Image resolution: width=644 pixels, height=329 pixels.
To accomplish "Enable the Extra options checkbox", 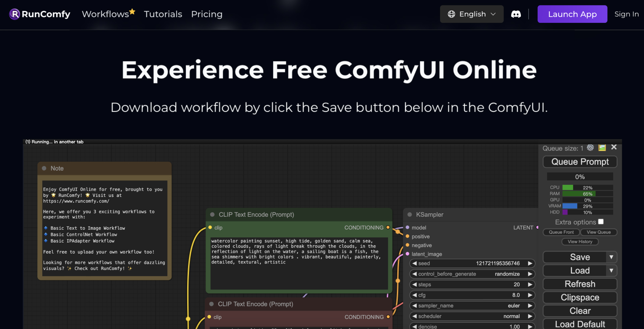I will 601,222.
